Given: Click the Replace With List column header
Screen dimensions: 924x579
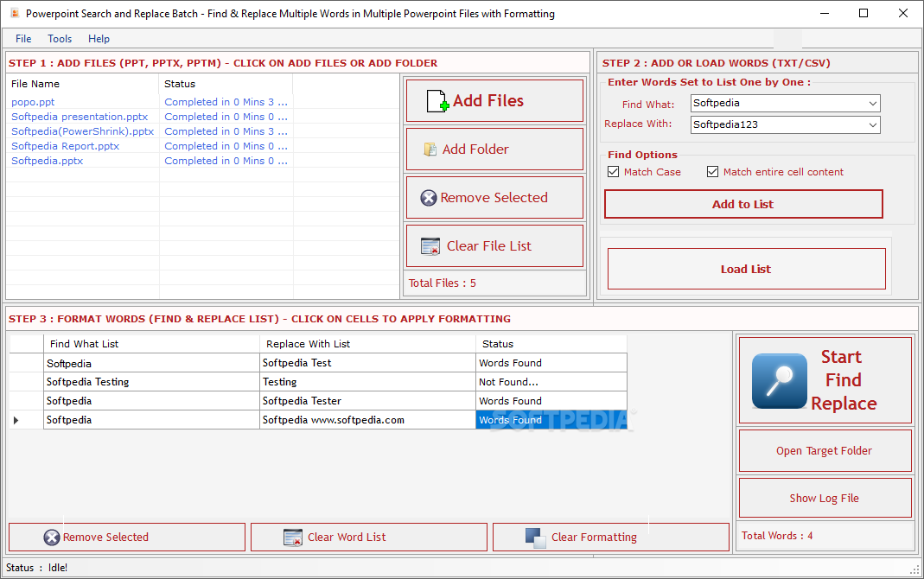Looking at the screenshot, I should click(367, 344).
